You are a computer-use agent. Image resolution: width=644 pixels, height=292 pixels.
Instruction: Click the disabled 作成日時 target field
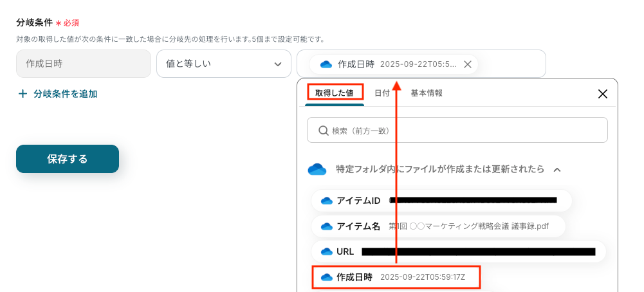click(x=84, y=64)
